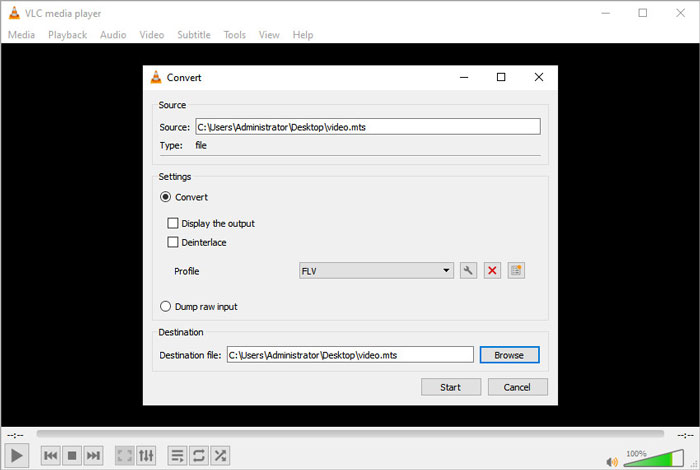Delete the selected profile with the red X
This screenshot has height=470, width=700.
click(x=492, y=271)
